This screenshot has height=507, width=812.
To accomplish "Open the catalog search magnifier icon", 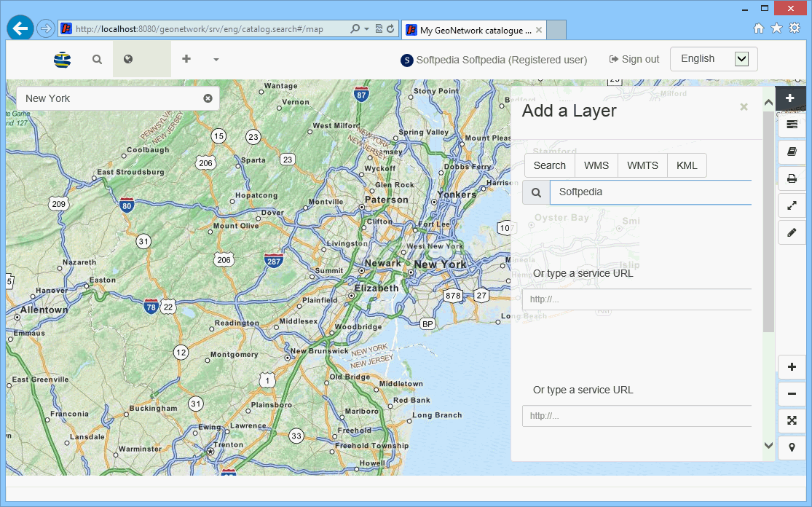I will pyautogui.click(x=97, y=60).
